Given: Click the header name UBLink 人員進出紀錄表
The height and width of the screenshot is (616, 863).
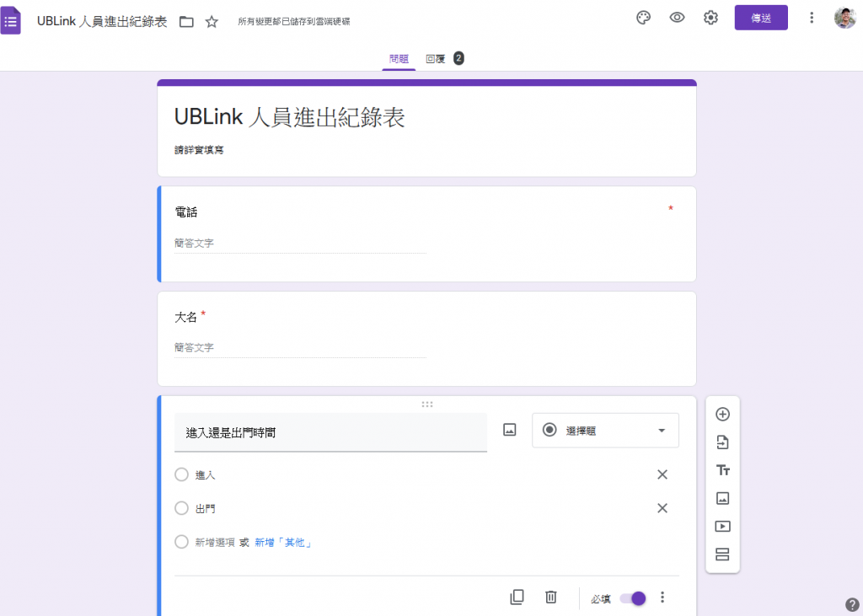Looking at the screenshot, I should click(102, 21).
